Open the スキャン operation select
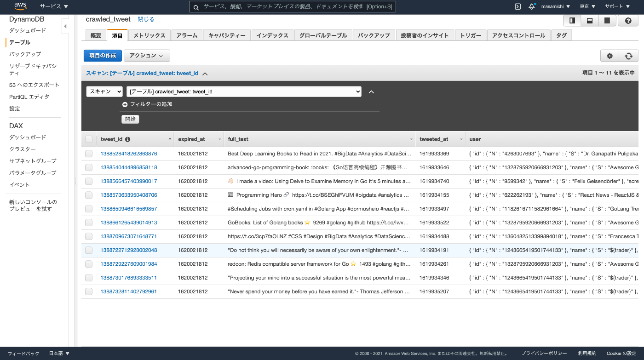This screenshot has height=360, width=644. tap(104, 91)
